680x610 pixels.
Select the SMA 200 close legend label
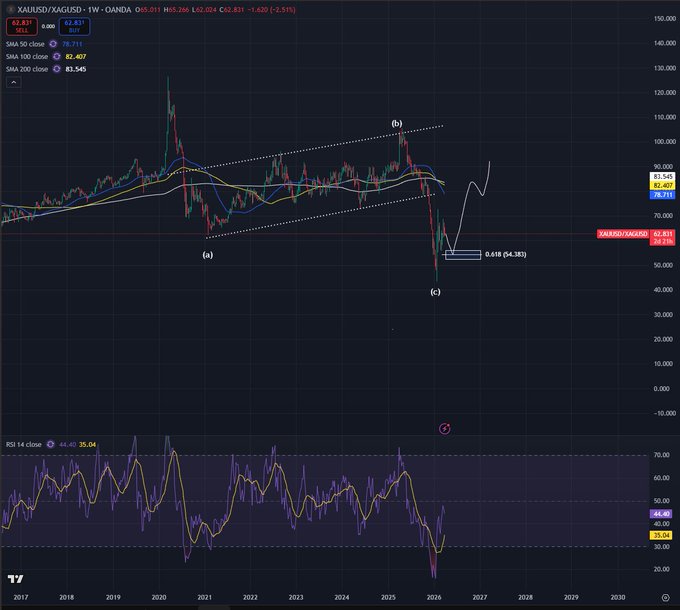point(27,68)
